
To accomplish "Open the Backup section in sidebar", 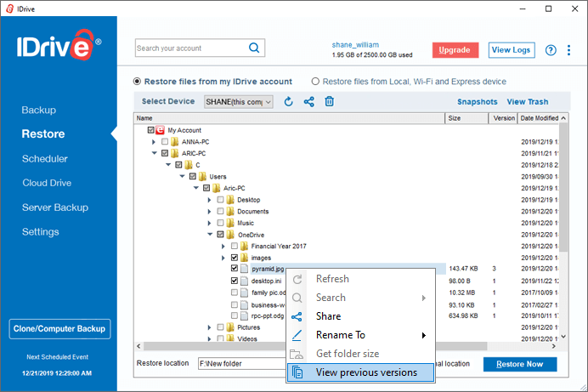I will (38, 110).
